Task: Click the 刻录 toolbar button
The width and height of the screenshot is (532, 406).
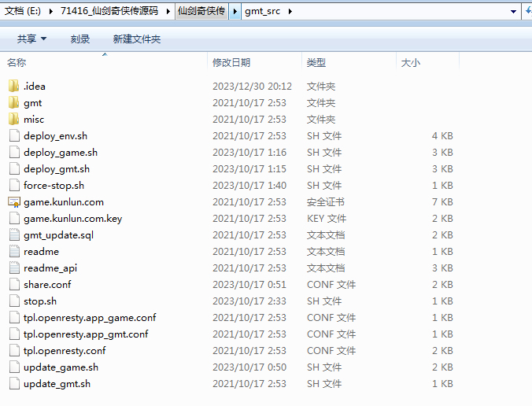Action: (x=79, y=39)
